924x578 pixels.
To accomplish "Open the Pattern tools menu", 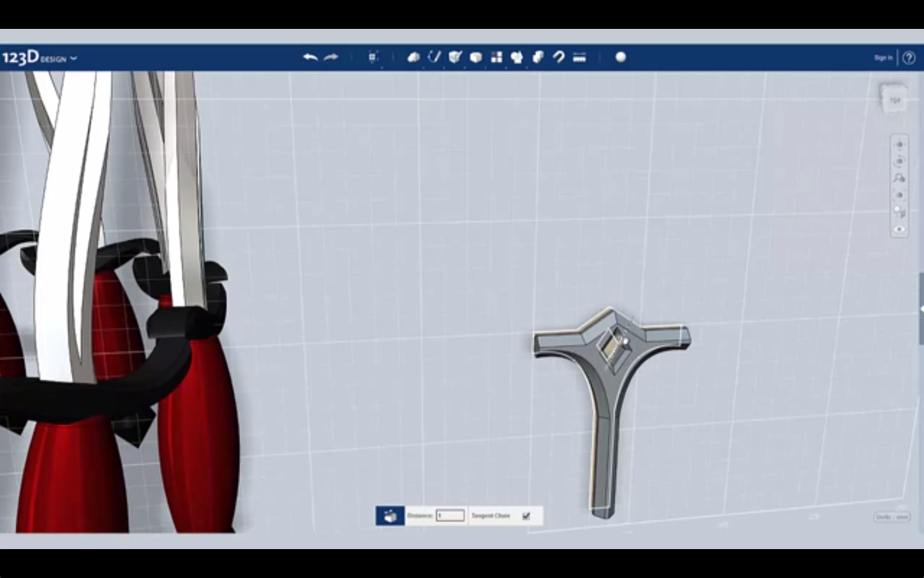I will tap(497, 57).
